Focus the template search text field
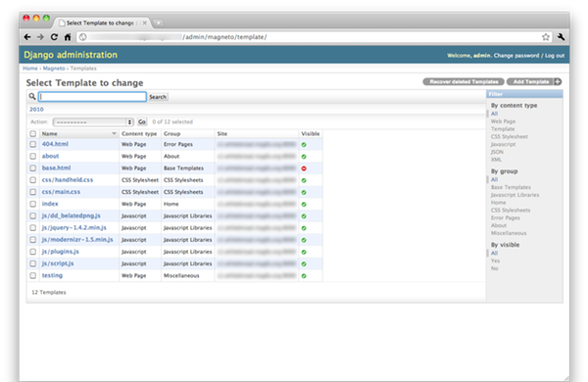The height and width of the screenshot is (382, 588). pyautogui.click(x=92, y=97)
